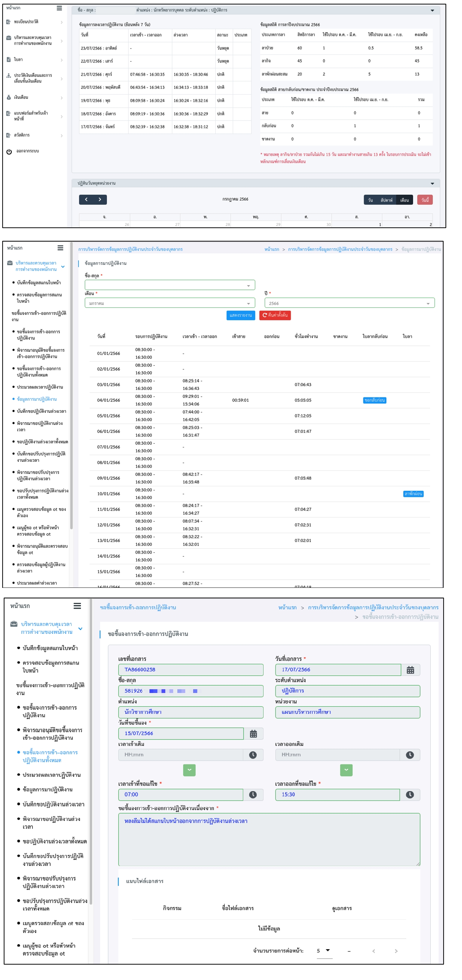This screenshot has width=462, height=980.
Task: Select ขอปฏิบัติงานล่วงเวลาทั้งหมด on ขอชี้แจง form page sidebar
Action: coord(55,841)
